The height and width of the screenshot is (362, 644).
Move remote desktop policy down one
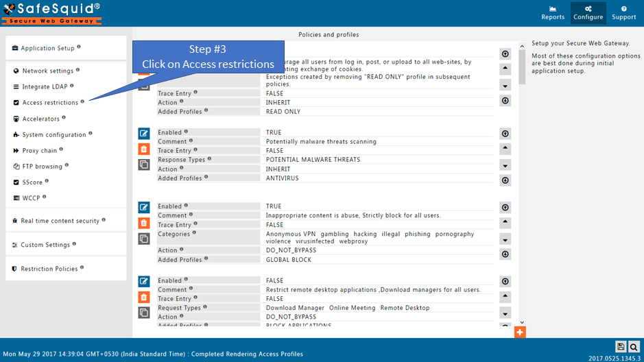tap(505, 313)
